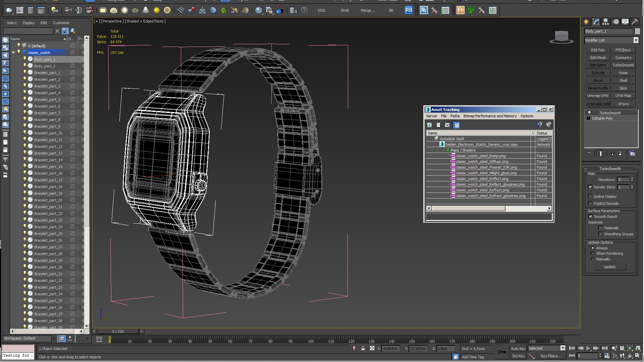The height and width of the screenshot is (362, 644).
Task: Click the HF hair and fur icon
Action: [x=234, y=10]
